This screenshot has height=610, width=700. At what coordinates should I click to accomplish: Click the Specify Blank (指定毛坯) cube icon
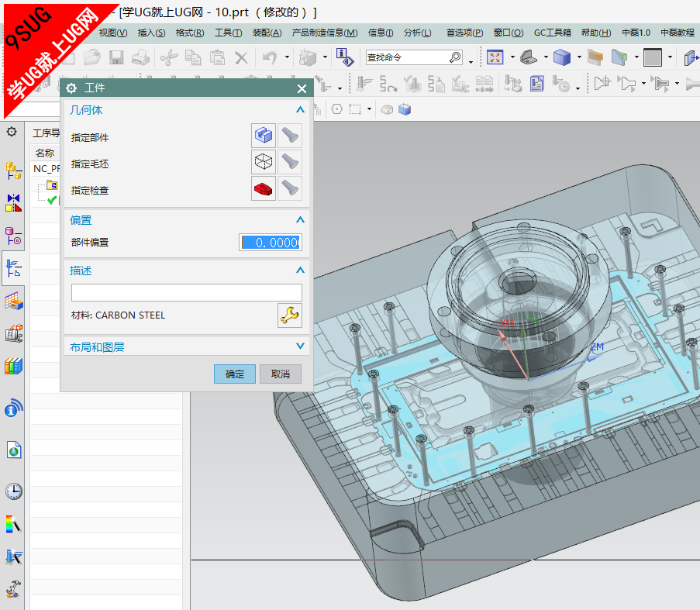(x=264, y=161)
